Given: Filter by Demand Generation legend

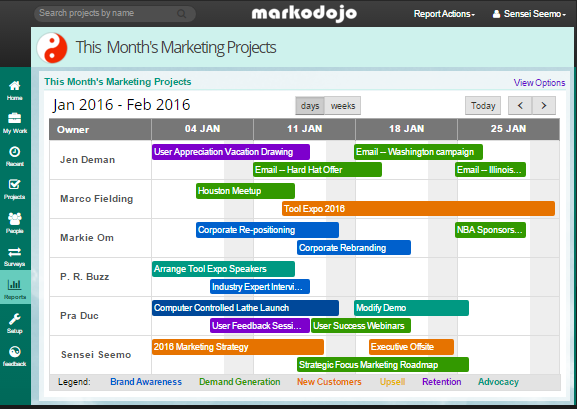Looking at the screenshot, I should (x=240, y=382).
